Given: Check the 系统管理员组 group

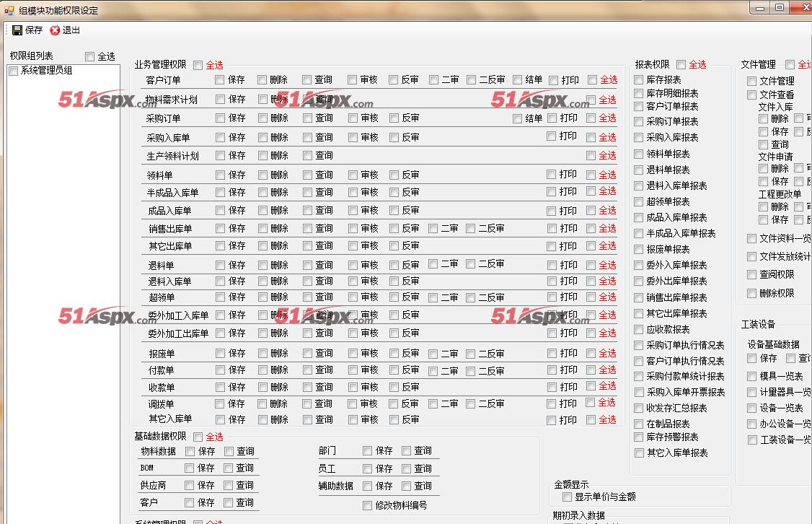Looking at the screenshot, I should click(x=14, y=71).
